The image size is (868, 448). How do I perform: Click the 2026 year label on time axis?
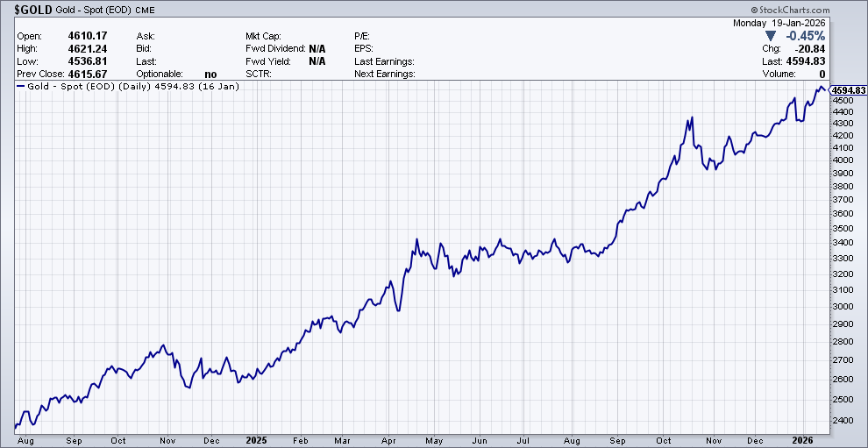tap(805, 440)
